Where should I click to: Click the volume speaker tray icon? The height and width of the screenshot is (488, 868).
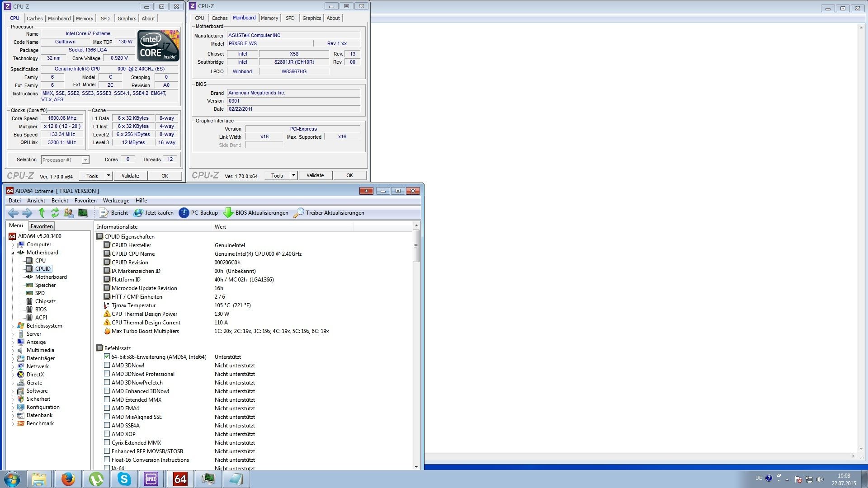(x=820, y=479)
